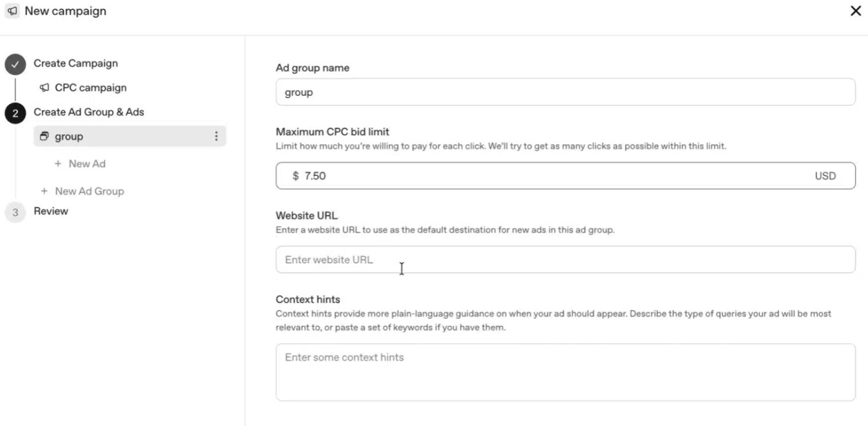The width and height of the screenshot is (868, 426).
Task: Click the step 2 number circle
Action: point(15,112)
